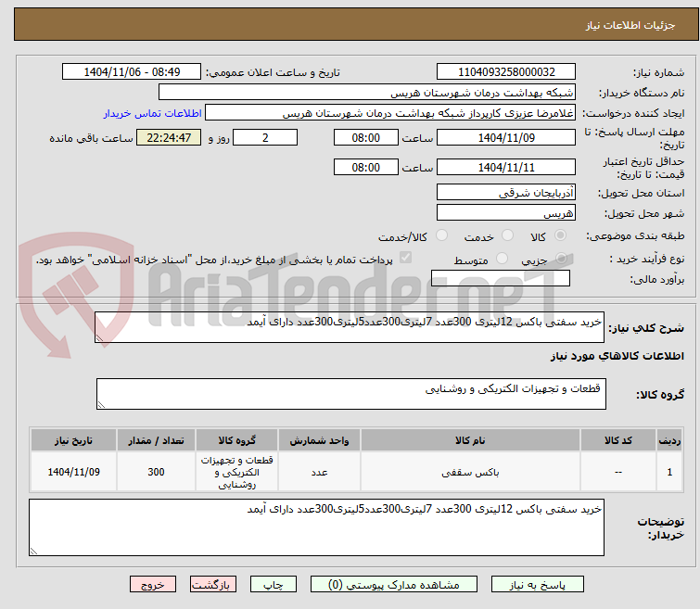Click the requester field غلامرضا عزیزی

[x=390, y=113]
